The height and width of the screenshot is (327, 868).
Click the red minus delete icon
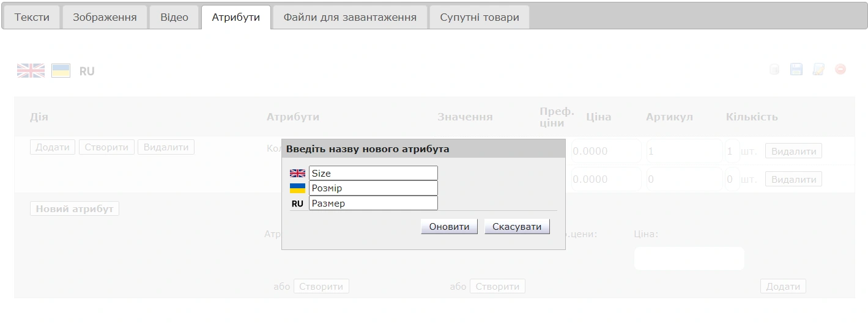click(840, 70)
